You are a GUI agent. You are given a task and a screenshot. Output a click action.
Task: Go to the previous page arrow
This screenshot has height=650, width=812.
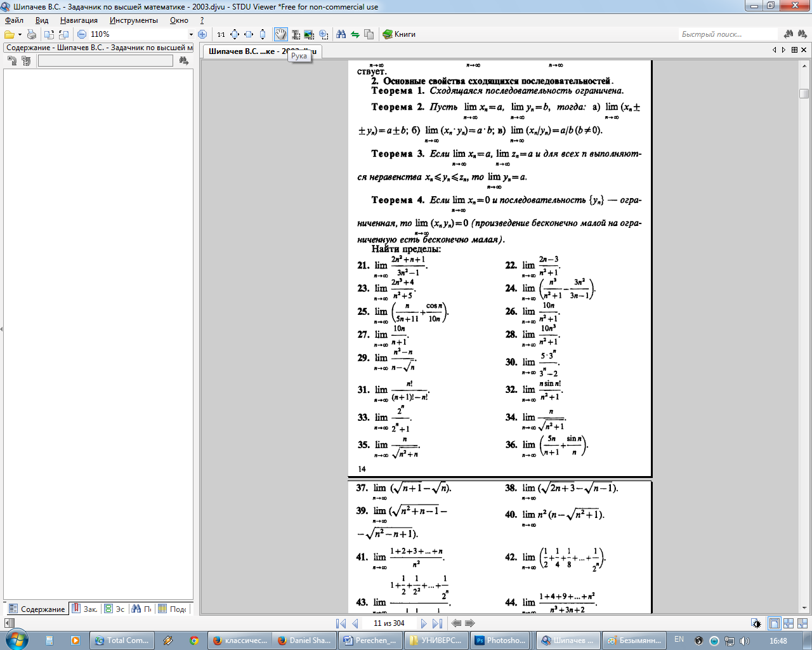click(x=355, y=623)
